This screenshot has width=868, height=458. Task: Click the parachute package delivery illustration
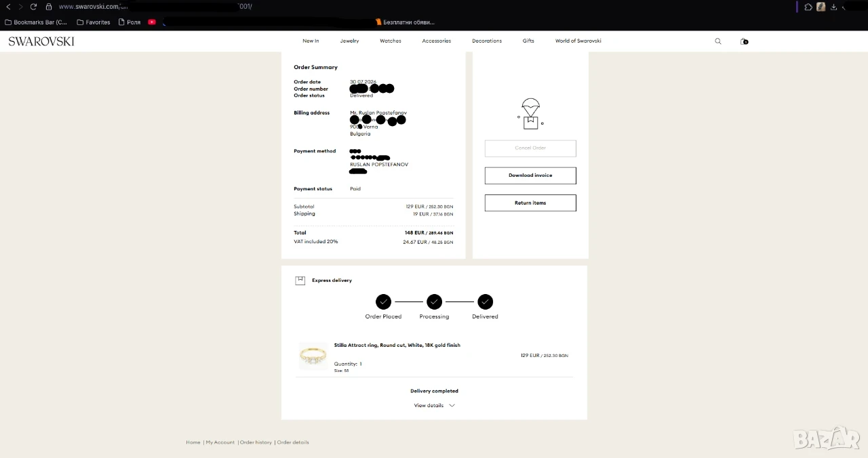pos(530,114)
